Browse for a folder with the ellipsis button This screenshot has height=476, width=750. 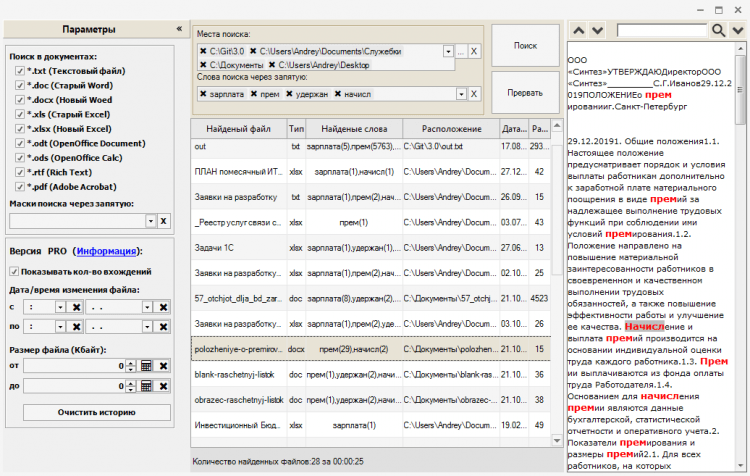[460, 51]
